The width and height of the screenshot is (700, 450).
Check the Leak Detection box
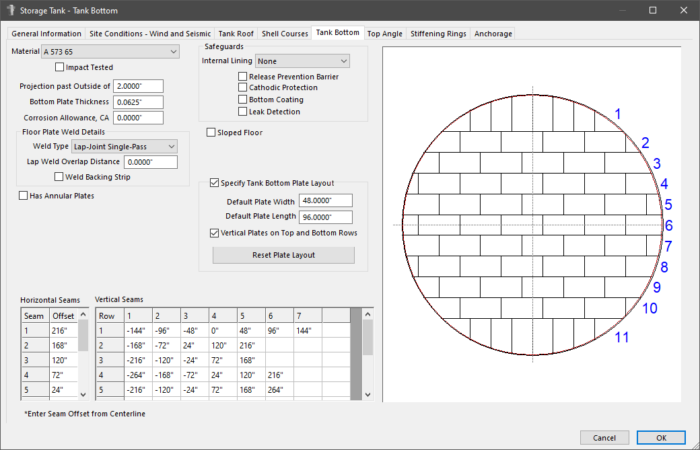242,111
